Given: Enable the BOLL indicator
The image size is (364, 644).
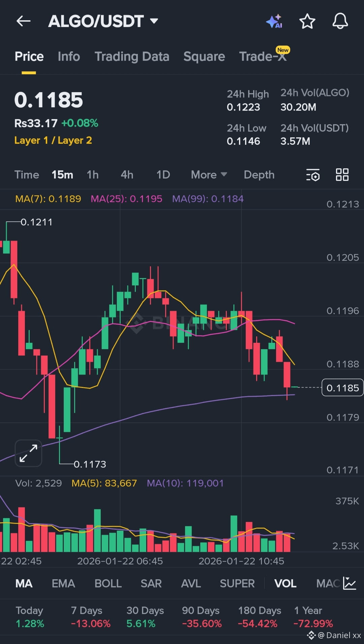Looking at the screenshot, I should coord(108,584).
